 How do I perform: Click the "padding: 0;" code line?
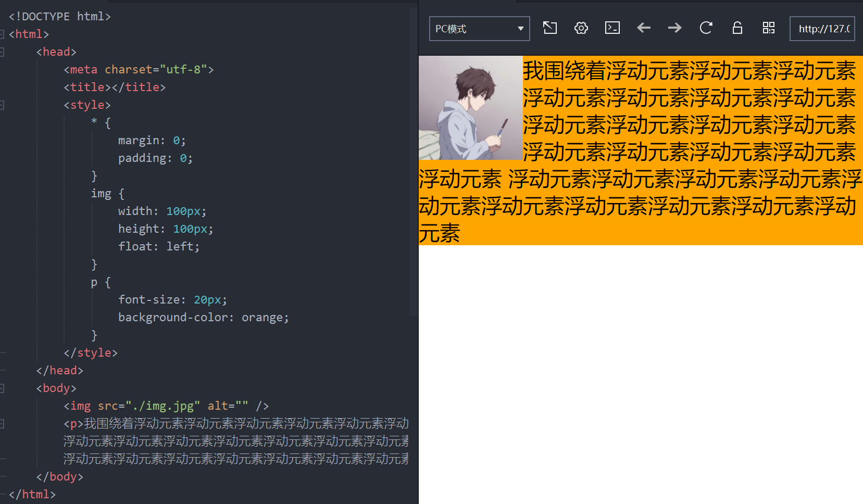tap(155, 158)
